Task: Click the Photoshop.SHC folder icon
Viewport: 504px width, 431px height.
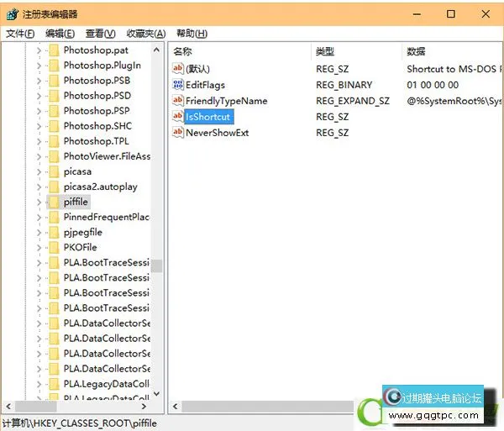Action: [54, 126]
